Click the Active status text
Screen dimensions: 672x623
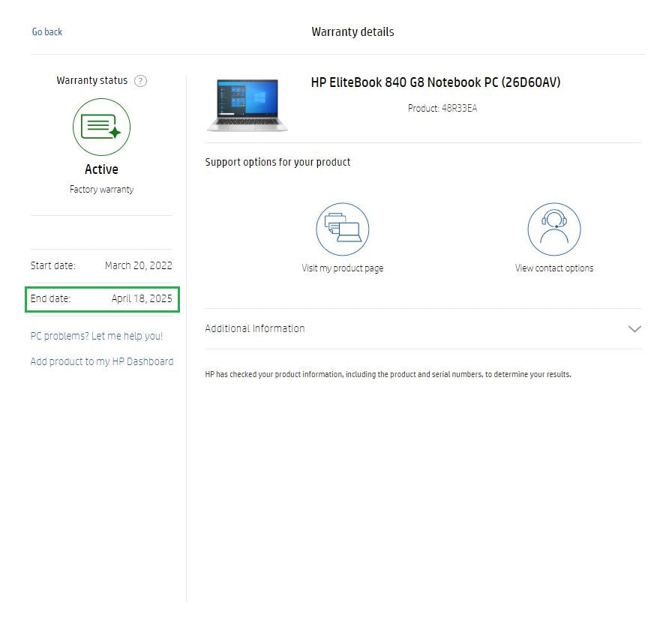101,169
